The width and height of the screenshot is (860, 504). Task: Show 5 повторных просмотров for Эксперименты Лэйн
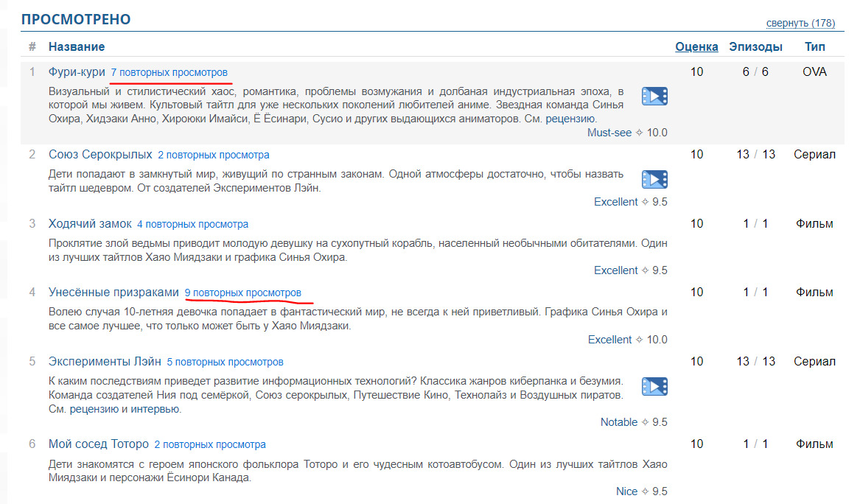click(225, 363)
